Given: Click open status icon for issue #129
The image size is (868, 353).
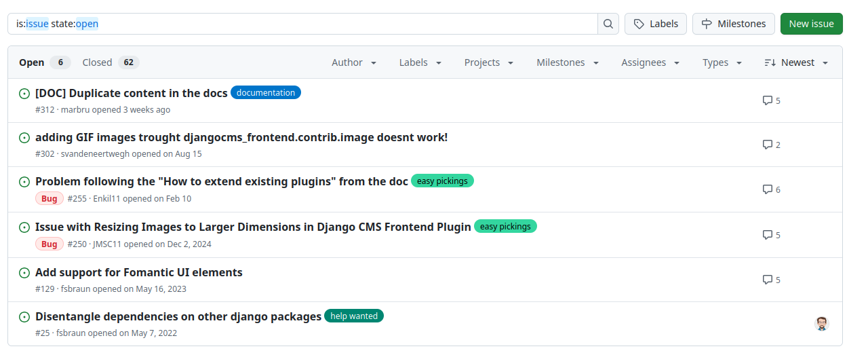Looking at the screenshot, I should tap(24, 273).
